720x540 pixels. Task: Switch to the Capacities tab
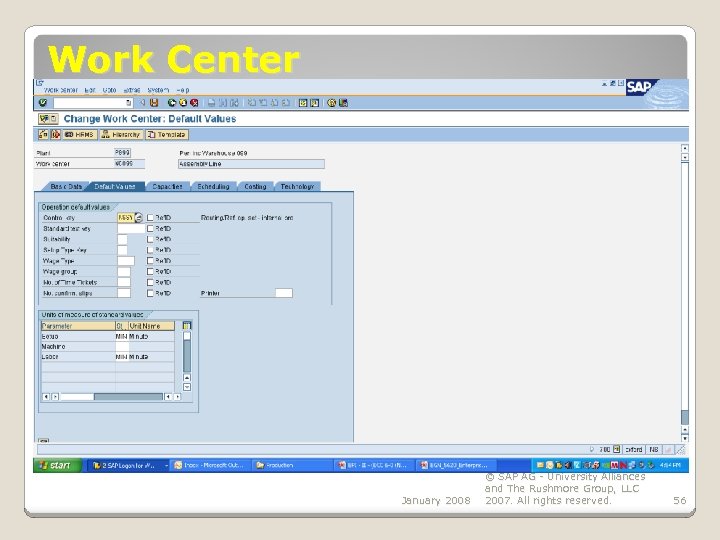click(x=167, y=186)
